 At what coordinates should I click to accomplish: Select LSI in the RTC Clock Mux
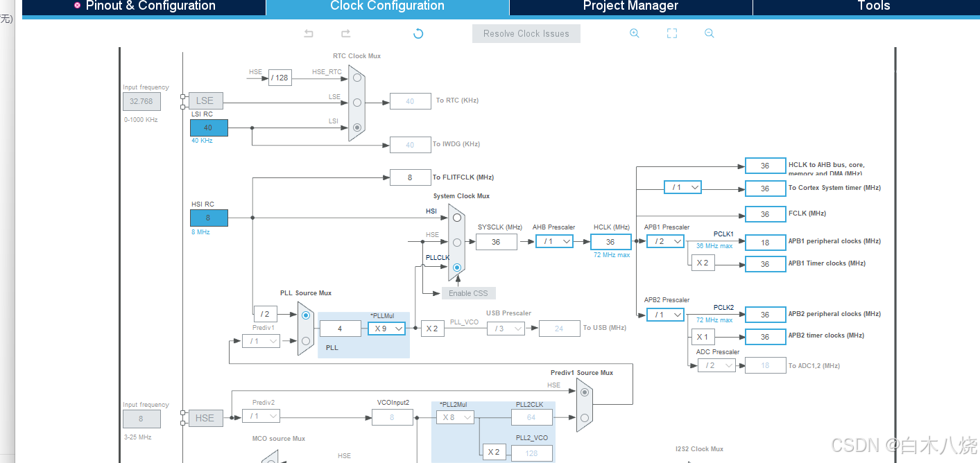pyautogui.click(x=357, y=127)
